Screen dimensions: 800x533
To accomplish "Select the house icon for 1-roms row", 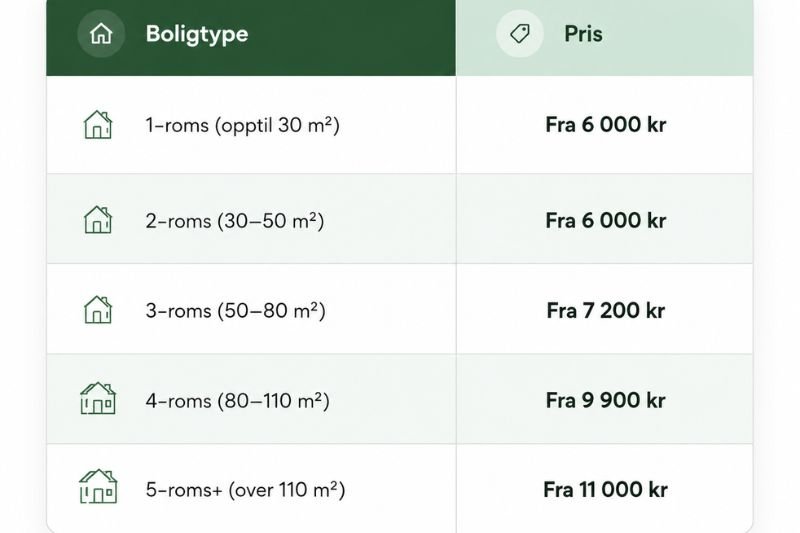I will coord(97,125).
